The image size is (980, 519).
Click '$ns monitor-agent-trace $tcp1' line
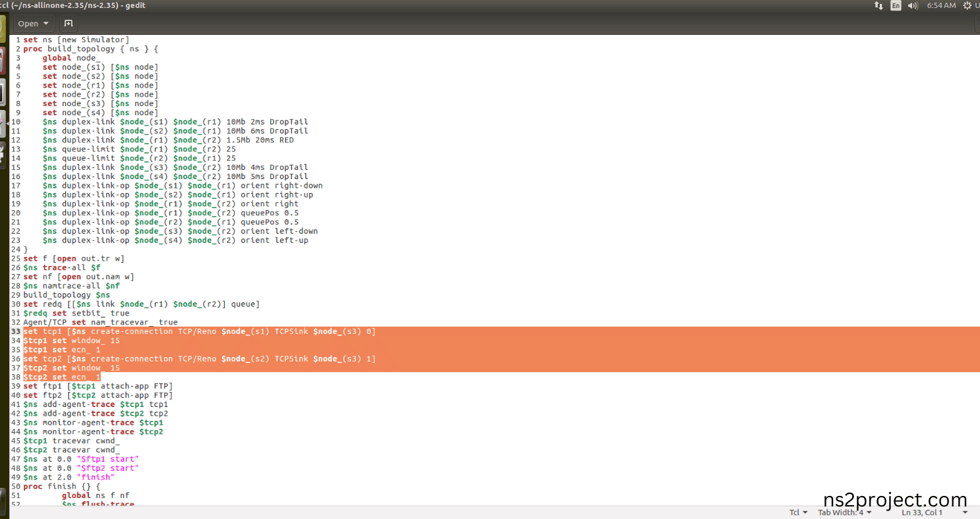(93, 422)
